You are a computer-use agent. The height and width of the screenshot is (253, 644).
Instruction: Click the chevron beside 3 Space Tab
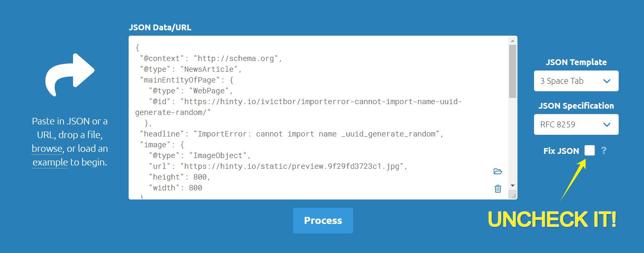pos(607,81)
